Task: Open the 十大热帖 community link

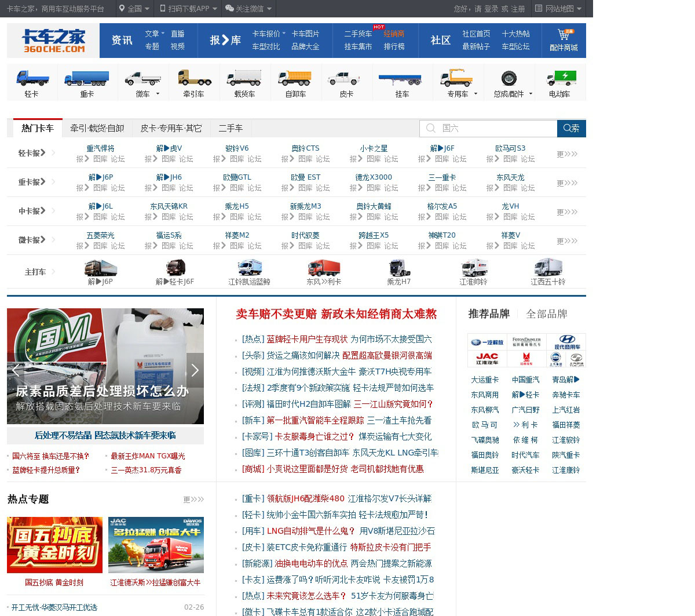Action: pos(515,34)
